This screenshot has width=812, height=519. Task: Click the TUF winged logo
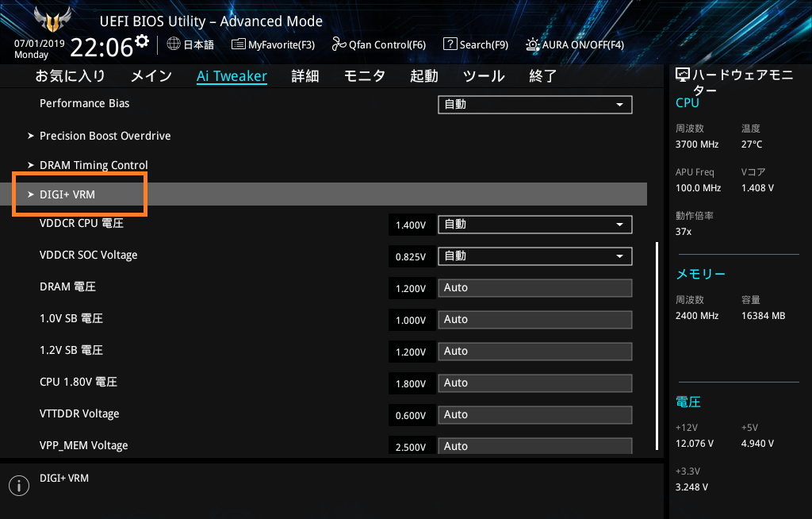[x=52, y=20]
